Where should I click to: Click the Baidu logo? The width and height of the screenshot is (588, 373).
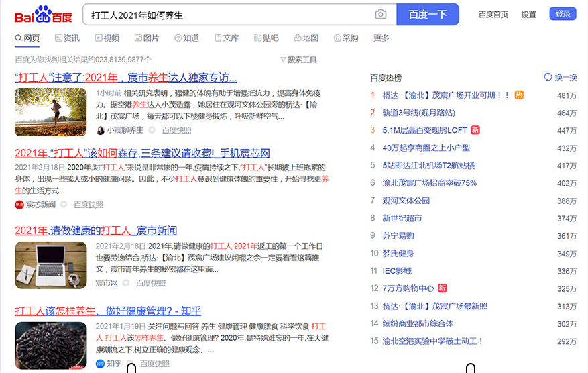pyautogui.click(x=43, y=15)
